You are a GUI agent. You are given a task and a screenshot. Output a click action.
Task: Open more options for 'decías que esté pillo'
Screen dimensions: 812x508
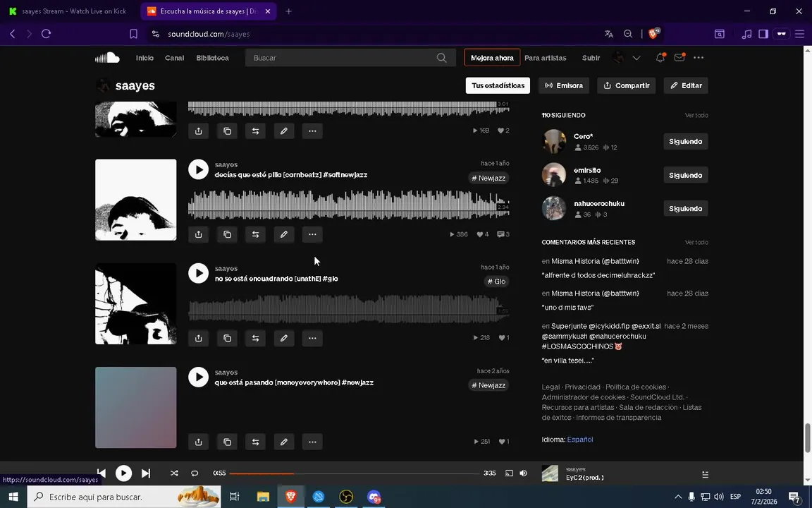(x=312, y=234)
